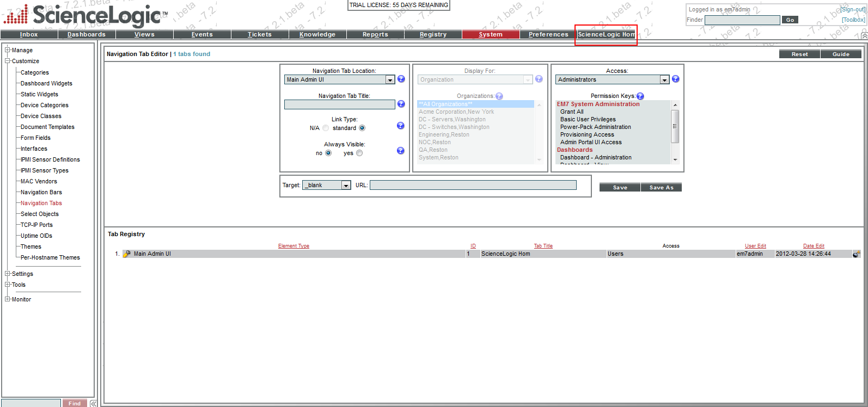Open the Target dropdown
This screenshot has width=868, height=407.
coord(327,185)
